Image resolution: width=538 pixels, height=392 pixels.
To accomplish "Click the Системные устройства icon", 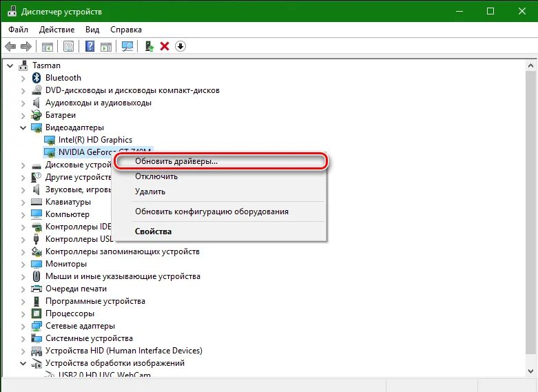I will click(x=37, y=338).
